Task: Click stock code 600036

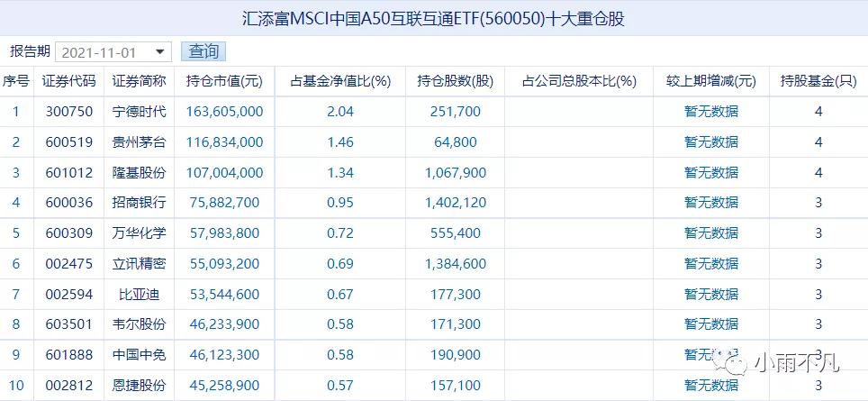Action: [69, 203]
